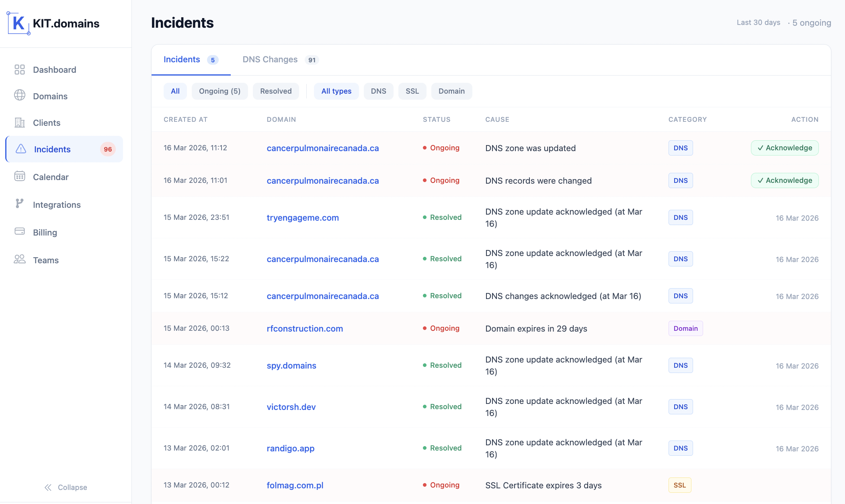Click the Domains globe icon

point(20,95)
